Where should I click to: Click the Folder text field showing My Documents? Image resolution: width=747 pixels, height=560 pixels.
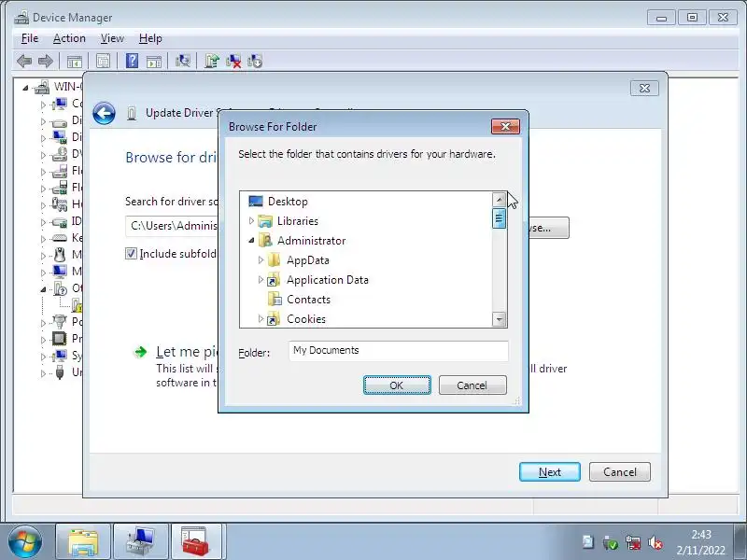[399, 351]
